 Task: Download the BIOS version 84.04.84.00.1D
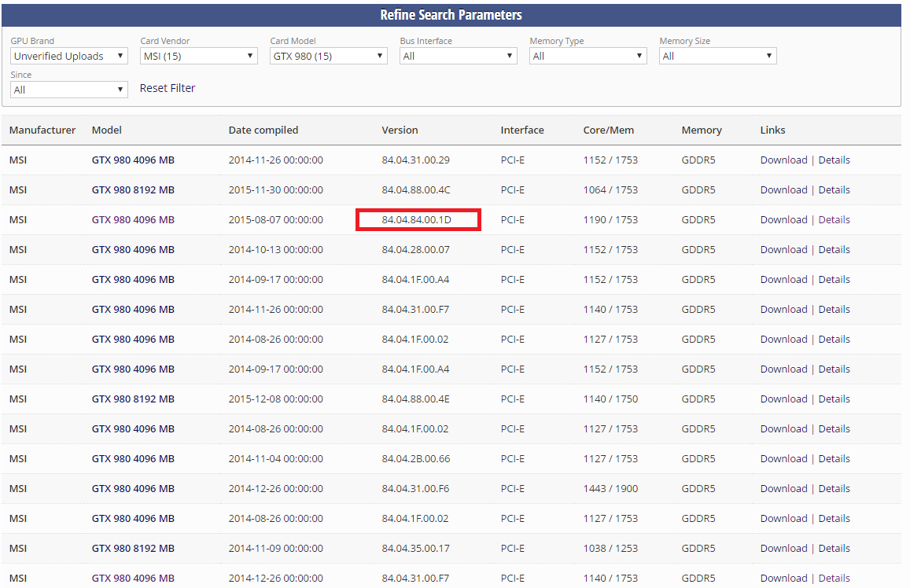click(x=783, y=220)
